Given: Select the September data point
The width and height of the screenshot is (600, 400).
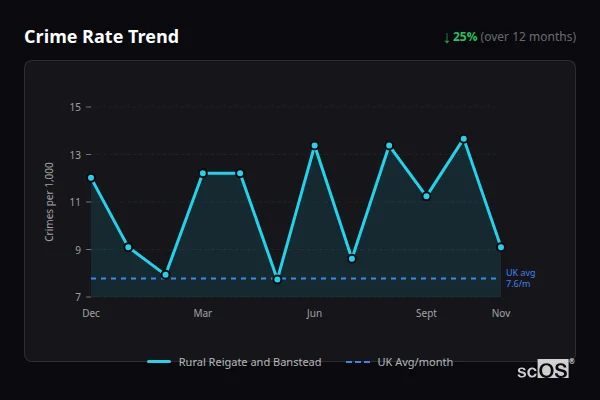Looking at the screenshot, I should coord(426,196).
